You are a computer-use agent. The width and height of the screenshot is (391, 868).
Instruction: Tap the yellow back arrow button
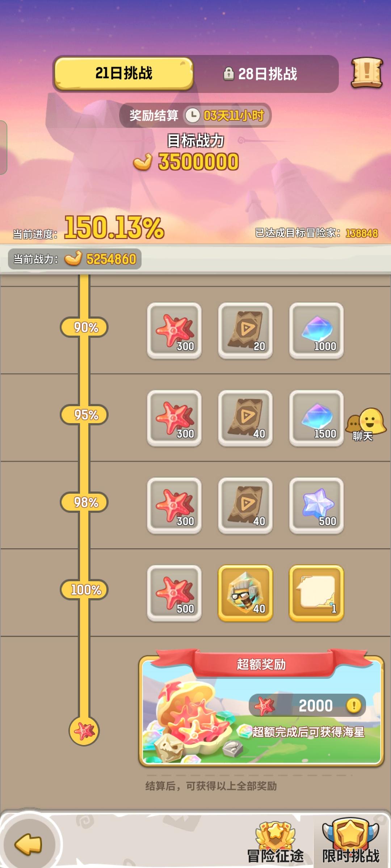[29, 844]
